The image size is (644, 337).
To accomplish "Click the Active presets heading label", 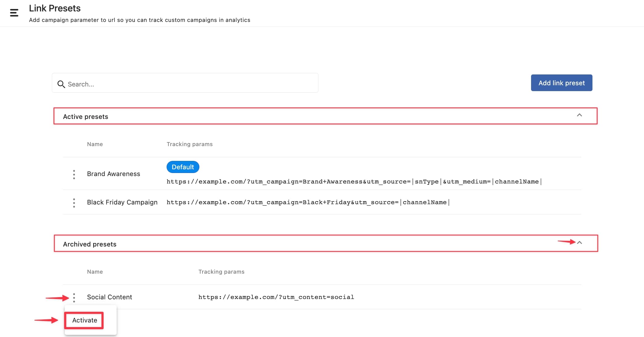I will (x=85, y=117).
